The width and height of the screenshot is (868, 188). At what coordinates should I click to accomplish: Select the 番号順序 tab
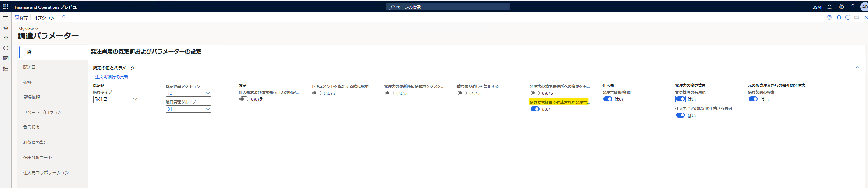pyautogui.click(x=32, y=127)
